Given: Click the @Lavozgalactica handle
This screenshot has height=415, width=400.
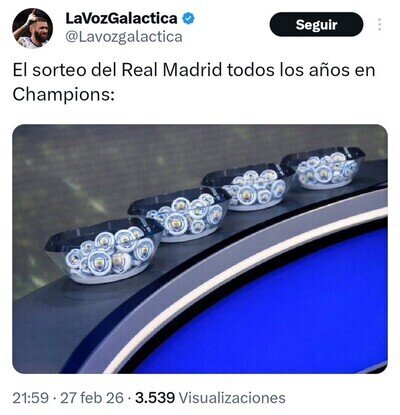Looking at the screenshot, I should 124,37.
